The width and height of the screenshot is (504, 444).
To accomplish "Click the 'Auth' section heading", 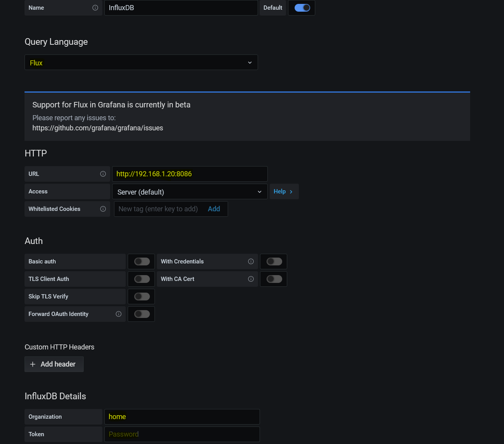I will (34, 241).
